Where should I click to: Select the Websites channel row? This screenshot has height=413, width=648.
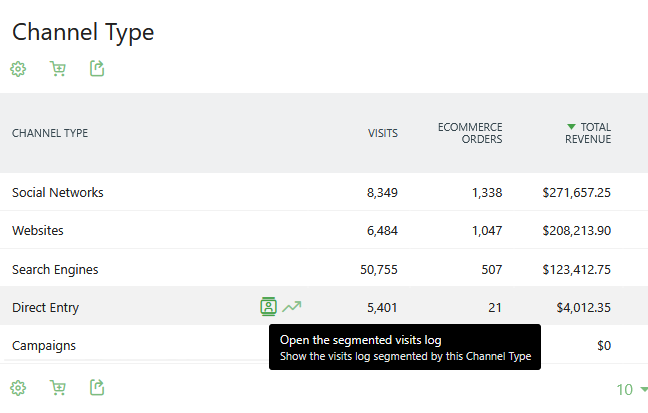tap(38, 230)
